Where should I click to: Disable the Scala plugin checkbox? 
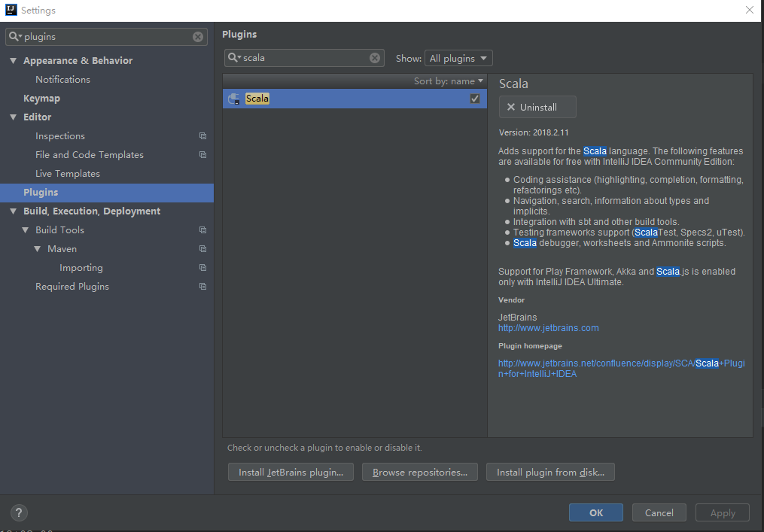pyautogui.click(x=475, y=99)
